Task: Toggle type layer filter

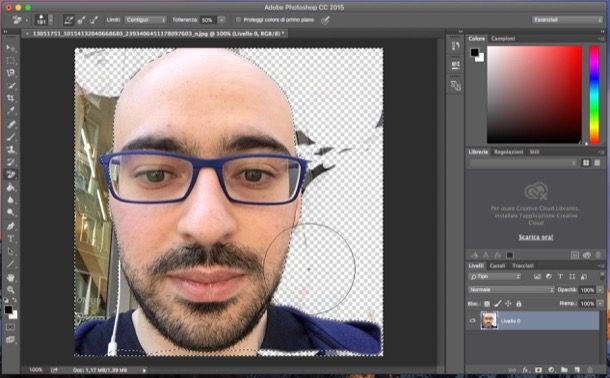Action: click(560, 276)
